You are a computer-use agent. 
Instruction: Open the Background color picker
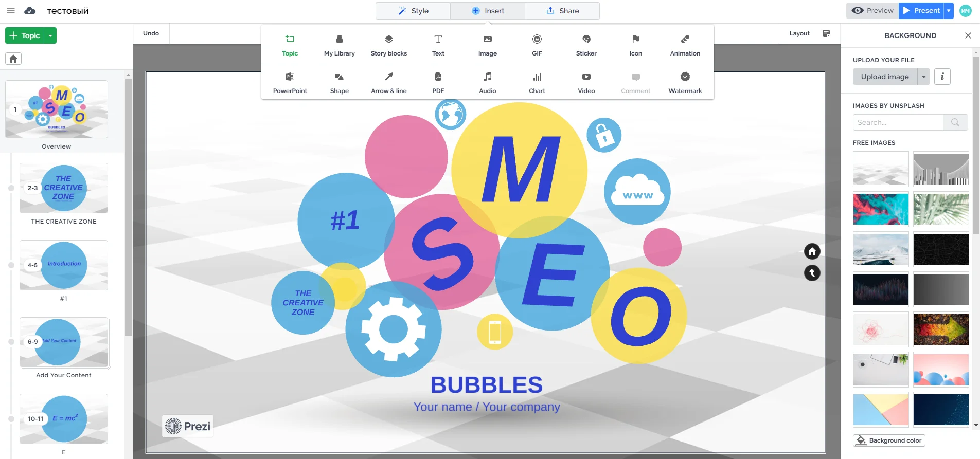click(x=889, y=440)
